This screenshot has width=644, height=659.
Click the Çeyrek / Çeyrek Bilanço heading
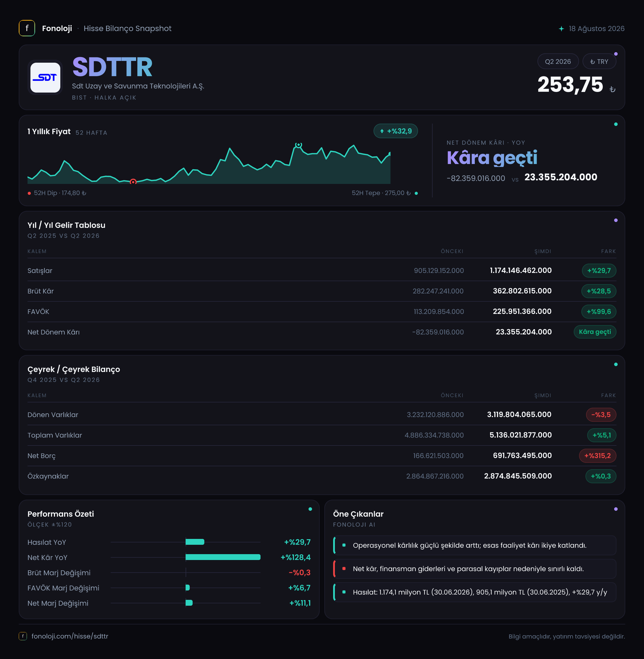click(74, 369)
